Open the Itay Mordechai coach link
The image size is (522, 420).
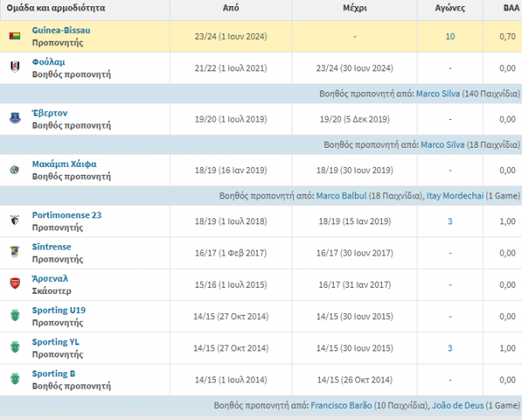(455, 196)
